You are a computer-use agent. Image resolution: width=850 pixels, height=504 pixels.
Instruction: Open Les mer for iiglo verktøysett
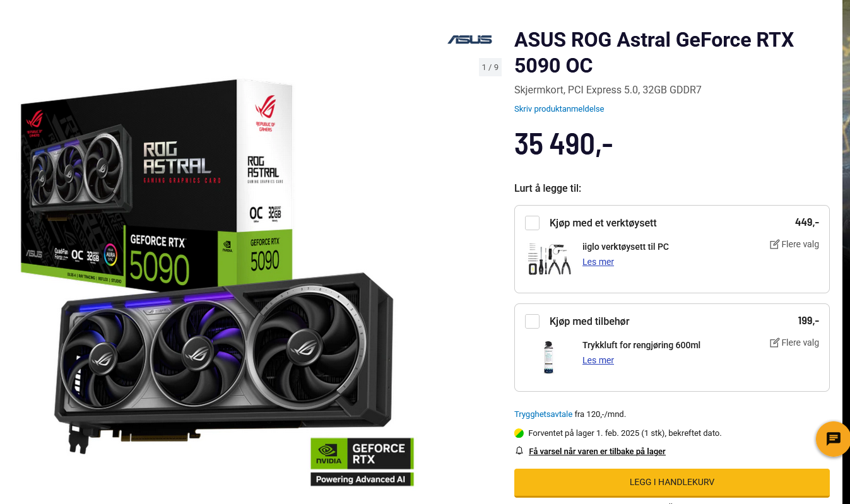point(598,262)
